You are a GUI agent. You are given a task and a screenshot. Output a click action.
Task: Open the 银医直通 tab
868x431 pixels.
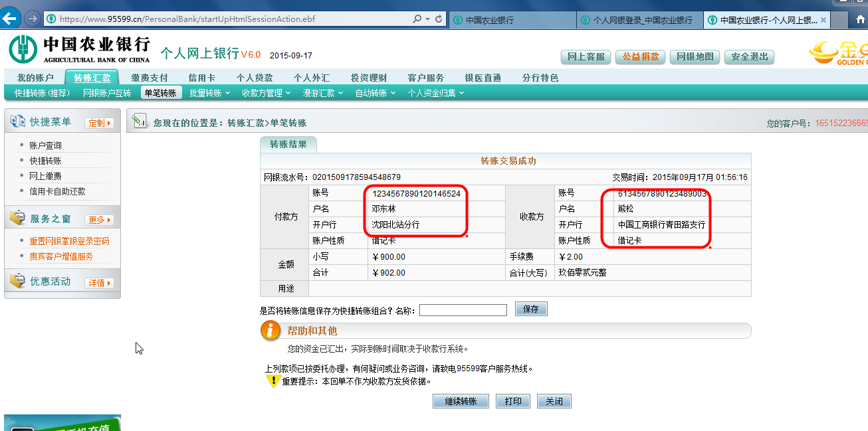[x=483, y=78]
